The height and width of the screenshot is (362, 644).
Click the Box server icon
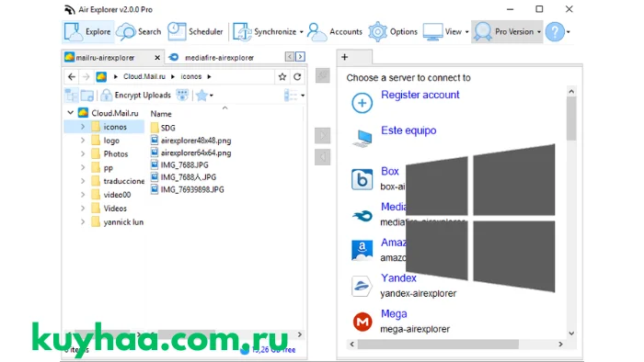pyautogui.click(x=362, y=179)
